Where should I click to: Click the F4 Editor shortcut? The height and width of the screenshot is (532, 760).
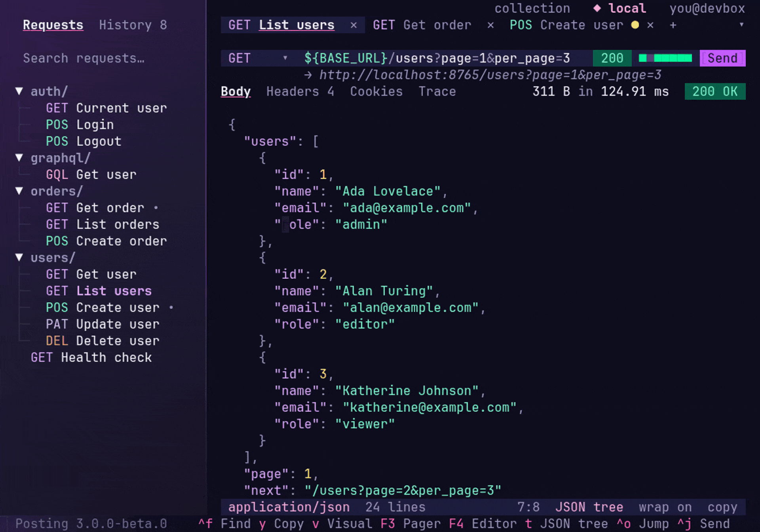[483, 524]
